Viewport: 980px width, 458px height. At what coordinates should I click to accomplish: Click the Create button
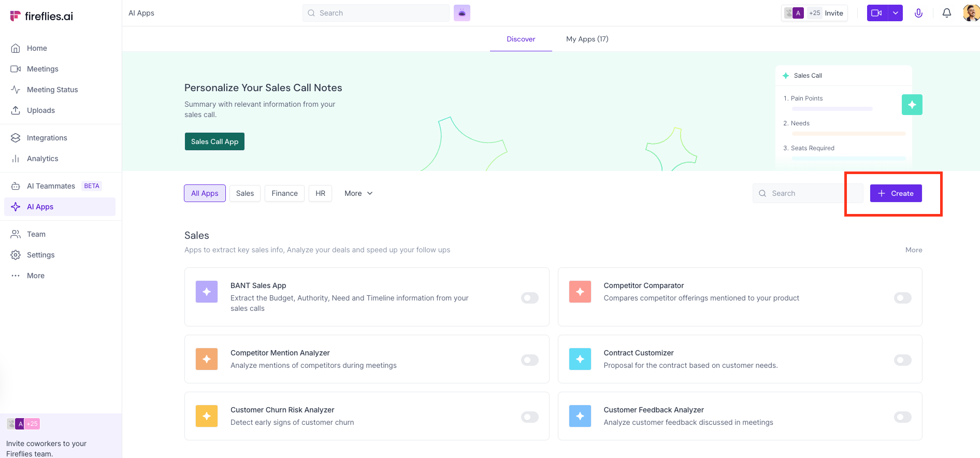point(896,193)
